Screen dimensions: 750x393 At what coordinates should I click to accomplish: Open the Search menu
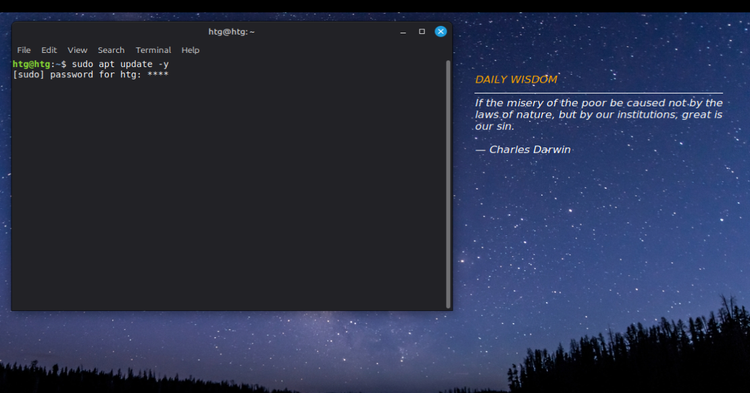point(111,50)
